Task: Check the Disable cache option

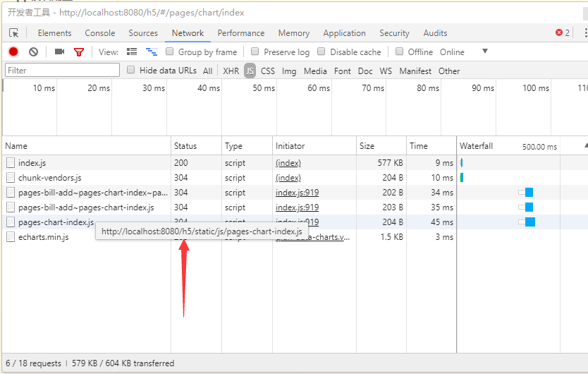Action: (321, 52)
